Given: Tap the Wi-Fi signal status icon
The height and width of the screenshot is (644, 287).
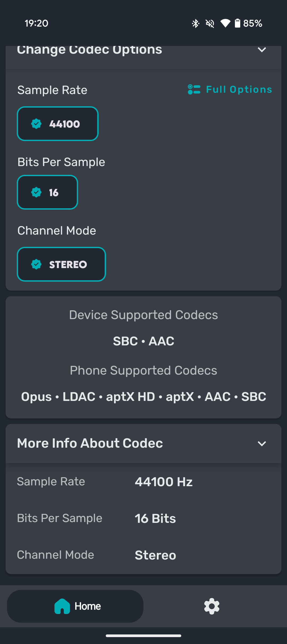Looking at the screenshot, I should pyautogui.click(x=225, y=23).
